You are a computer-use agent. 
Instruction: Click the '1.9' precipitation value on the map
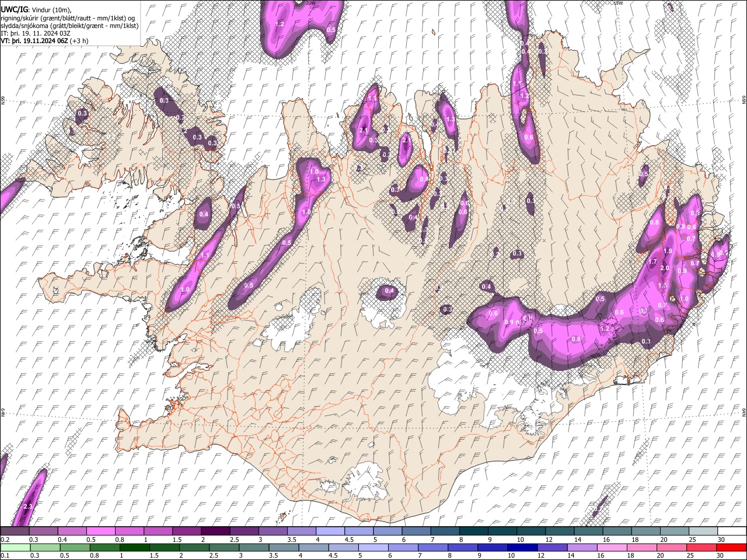coord(668,251)
